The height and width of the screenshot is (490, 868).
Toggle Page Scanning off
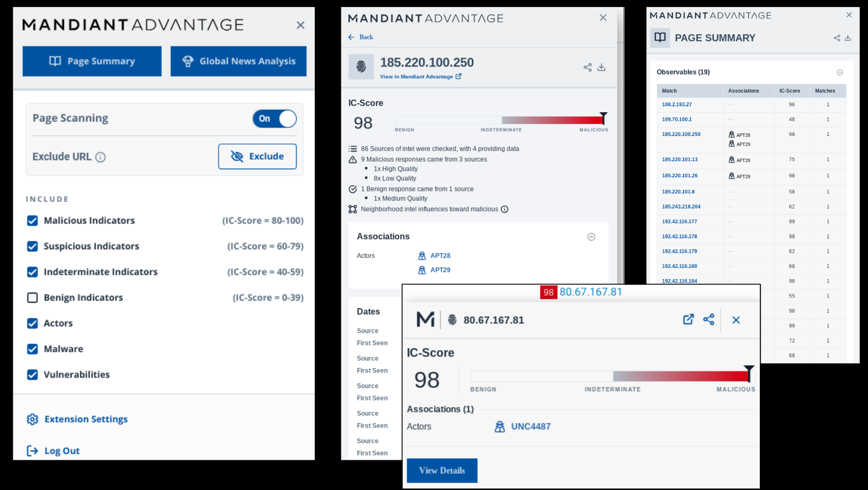pyautogui.click(x=274, y=119)
